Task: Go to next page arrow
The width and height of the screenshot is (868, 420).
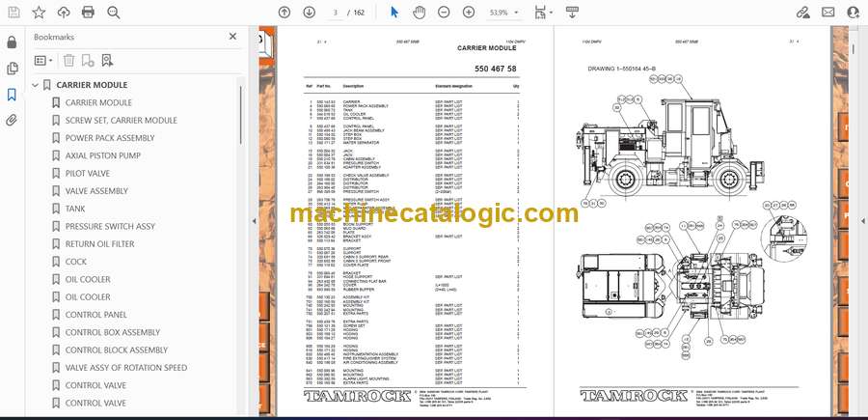Action: coord(310,13)
